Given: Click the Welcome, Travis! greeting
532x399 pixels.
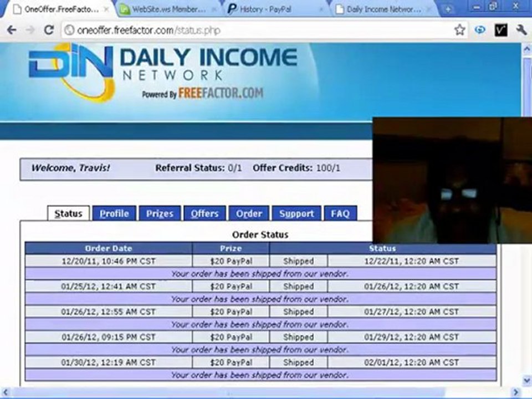Looking at the screenshot, I should click(x=70, y=168).
